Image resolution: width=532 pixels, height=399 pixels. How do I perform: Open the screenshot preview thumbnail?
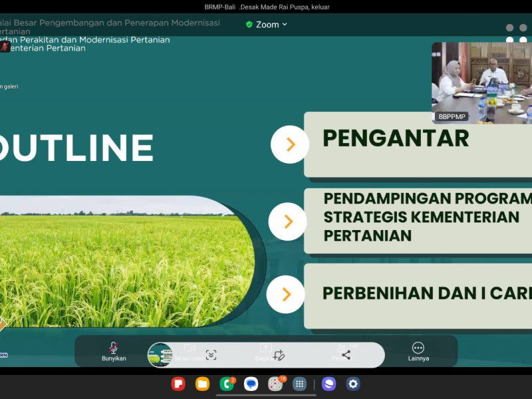coord(160,355)
